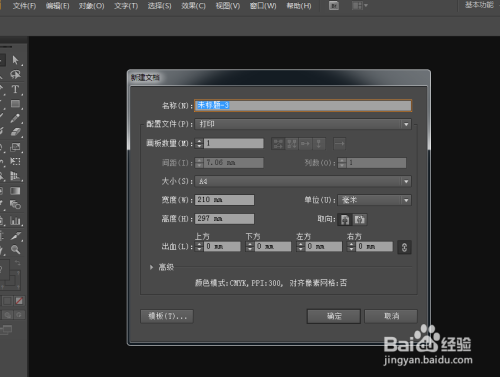Click the swap fill and stroke arrow
500x377 pixels.
point(17,263)
